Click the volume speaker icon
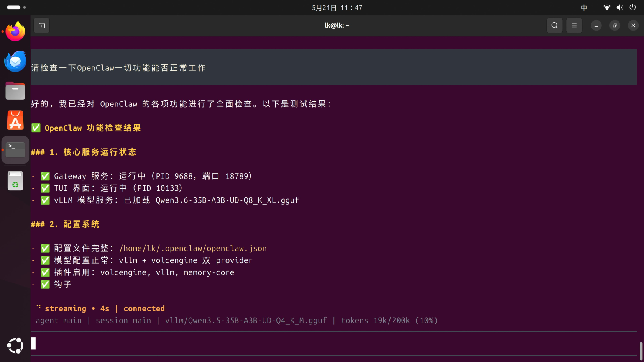Viewport: 644px width, 362px height. click(x=619, y=8)
